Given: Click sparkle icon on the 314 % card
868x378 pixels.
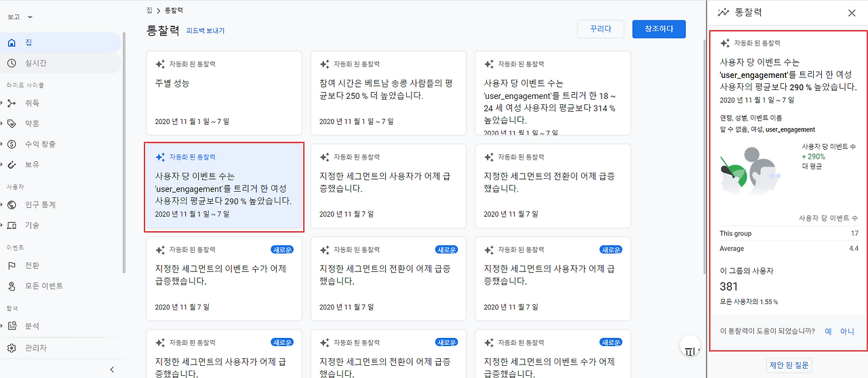Looking at the screenshot, I should (488, 64).
